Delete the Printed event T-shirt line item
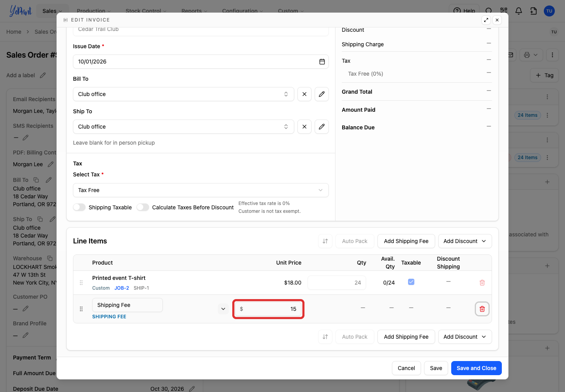Screen dimensions: 565x392 pyautogui.click(x=482, y=283)
